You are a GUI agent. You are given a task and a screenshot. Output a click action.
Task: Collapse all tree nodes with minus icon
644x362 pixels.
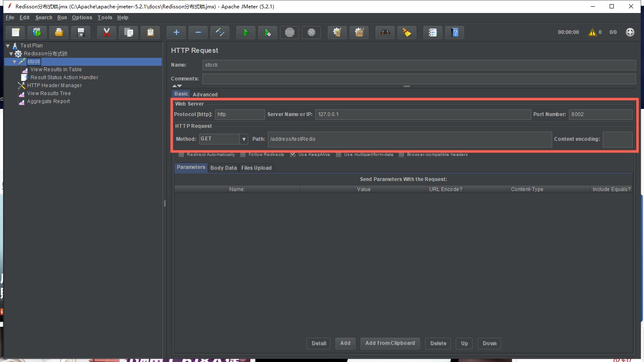tap(198, 32)
